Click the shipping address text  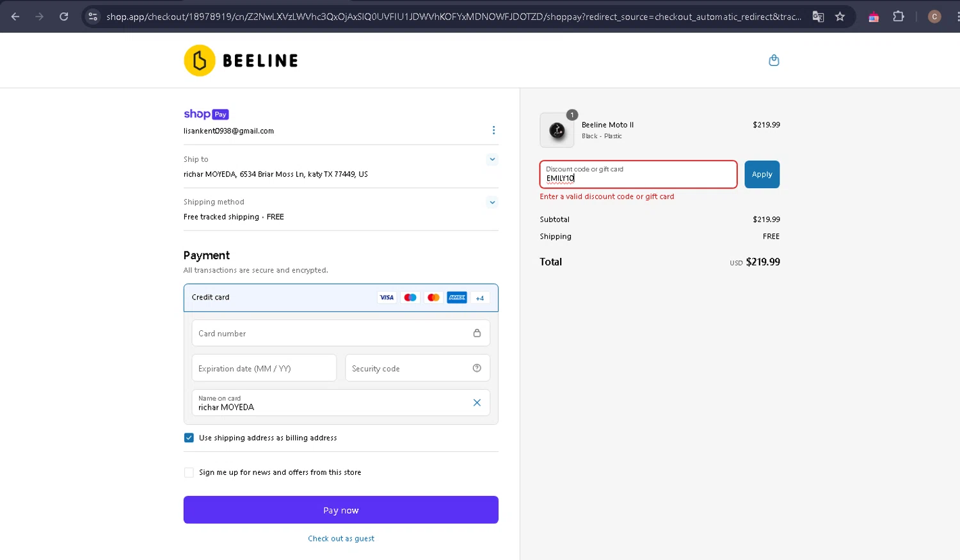click(276, 174)
